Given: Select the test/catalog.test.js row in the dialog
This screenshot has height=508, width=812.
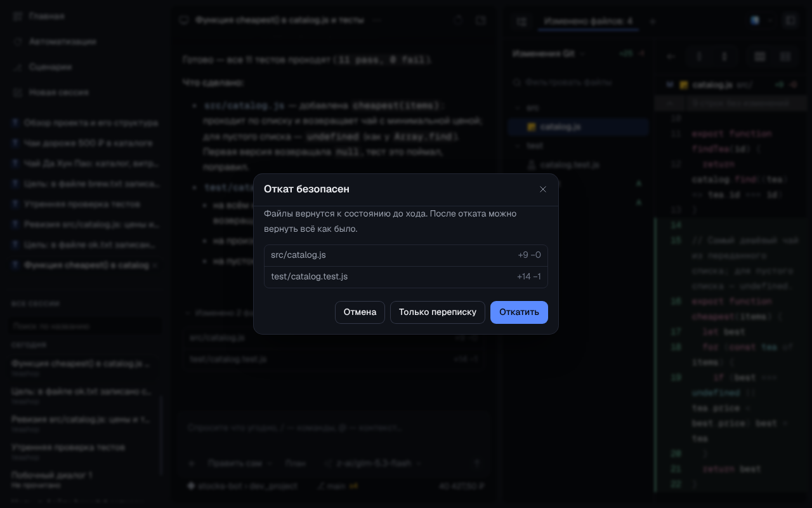Looking at the screenshot, I should (x=406, y=277).
